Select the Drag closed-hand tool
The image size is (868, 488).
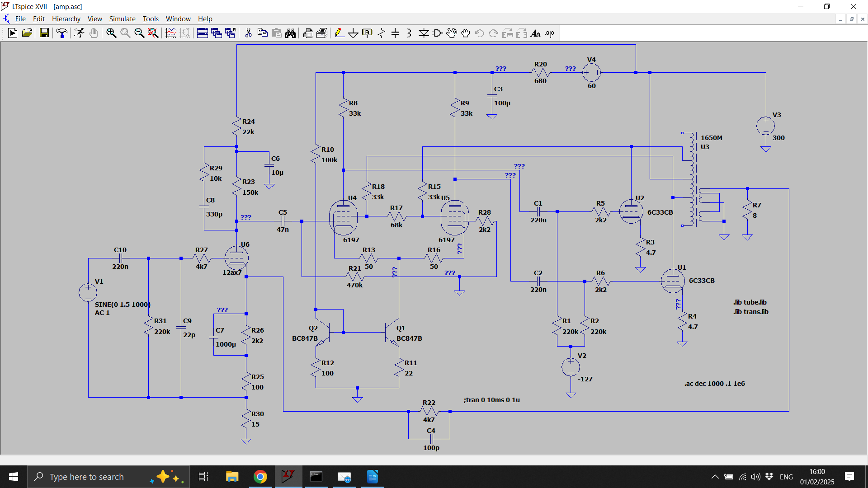click(466, 33)
